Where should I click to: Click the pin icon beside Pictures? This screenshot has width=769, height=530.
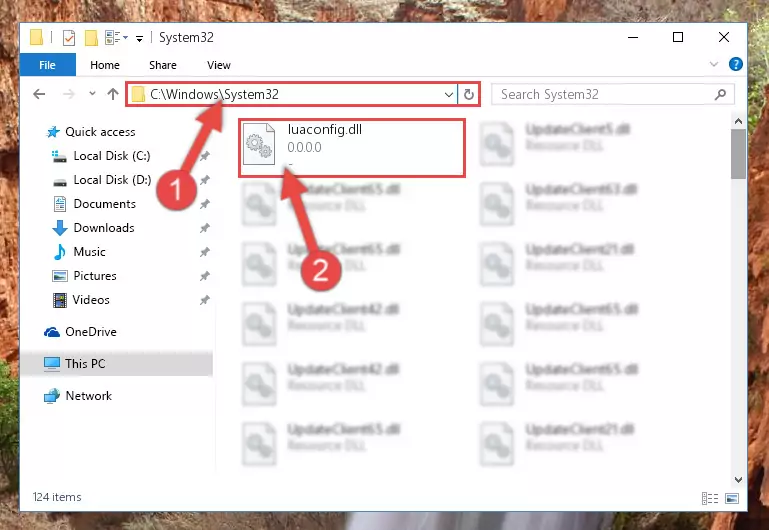point(205,276)
